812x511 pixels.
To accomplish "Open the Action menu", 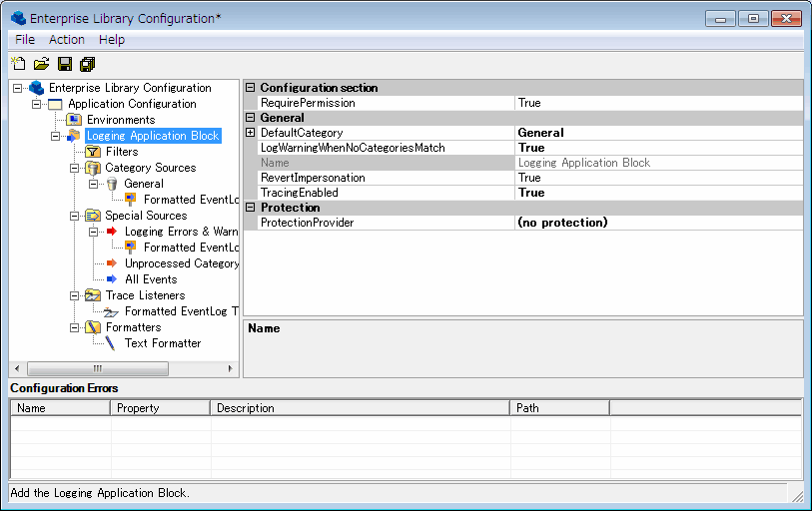I will 67,39.
